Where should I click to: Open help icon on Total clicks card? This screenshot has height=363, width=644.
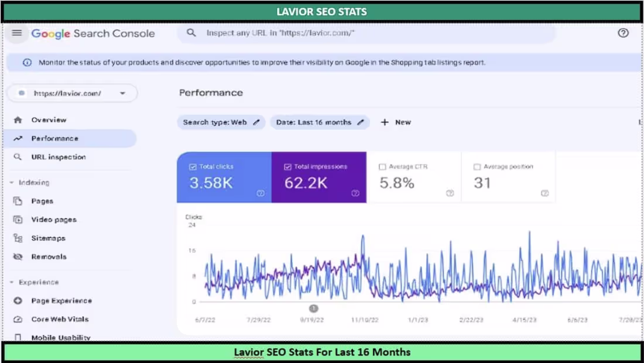pyautogui.click(x=261, y=193)
